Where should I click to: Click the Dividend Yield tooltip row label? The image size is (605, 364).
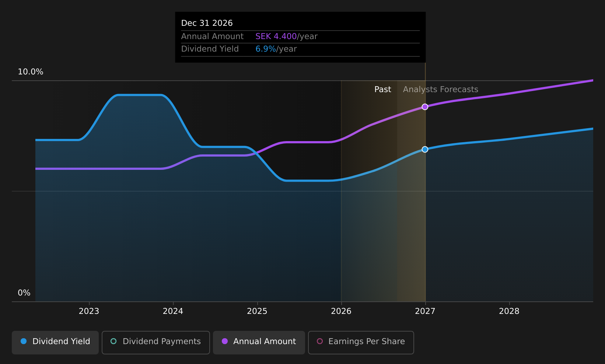210,49
